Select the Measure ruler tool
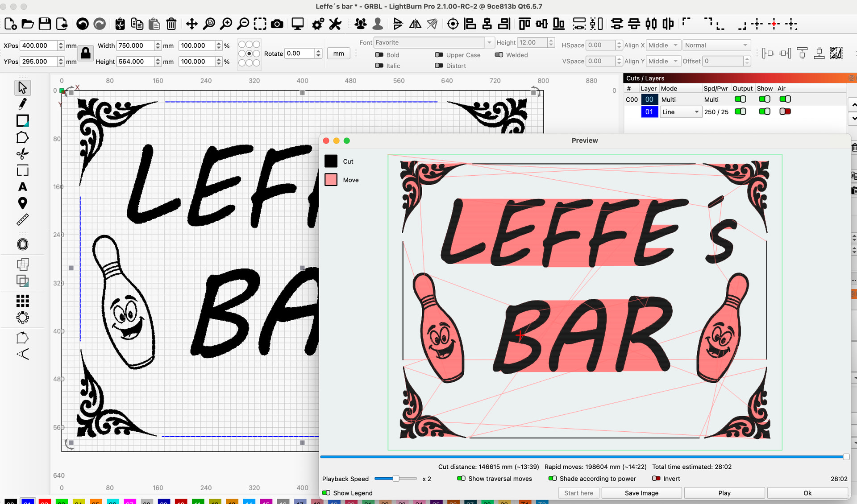857x504 pixels. tap(22, 219)
